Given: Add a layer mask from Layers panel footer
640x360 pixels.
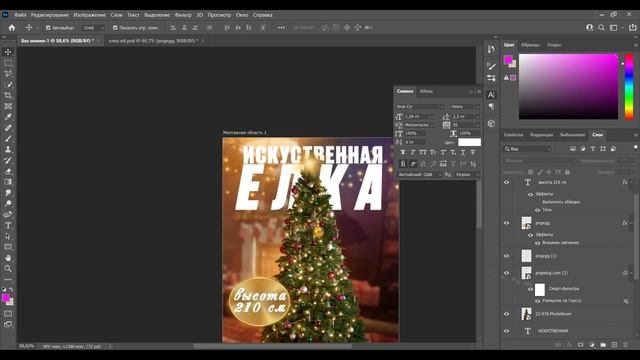Looking at the screenshot, I should (x=580, y=345).
